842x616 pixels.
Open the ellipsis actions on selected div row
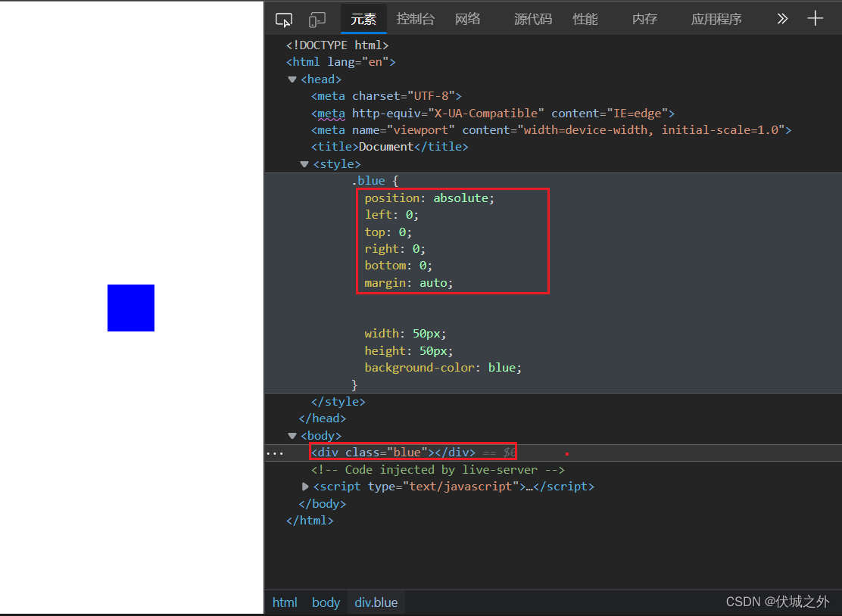pos(275,453)
